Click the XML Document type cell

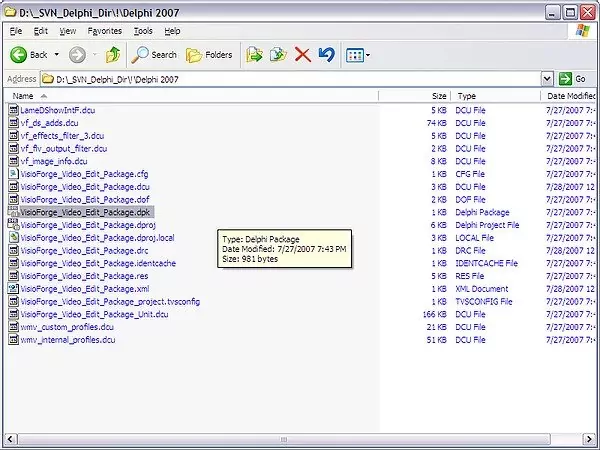point(482,289)
